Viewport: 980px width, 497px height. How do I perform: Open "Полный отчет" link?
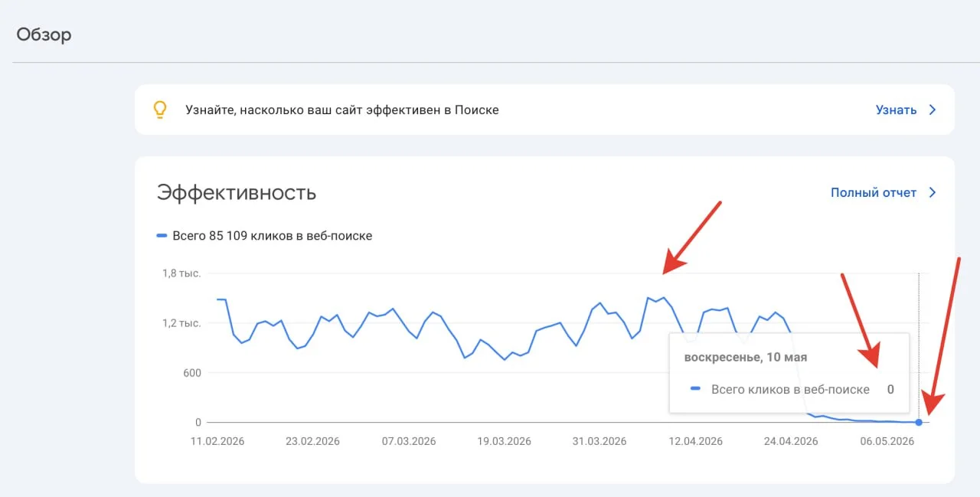click(x=873, y=192)
